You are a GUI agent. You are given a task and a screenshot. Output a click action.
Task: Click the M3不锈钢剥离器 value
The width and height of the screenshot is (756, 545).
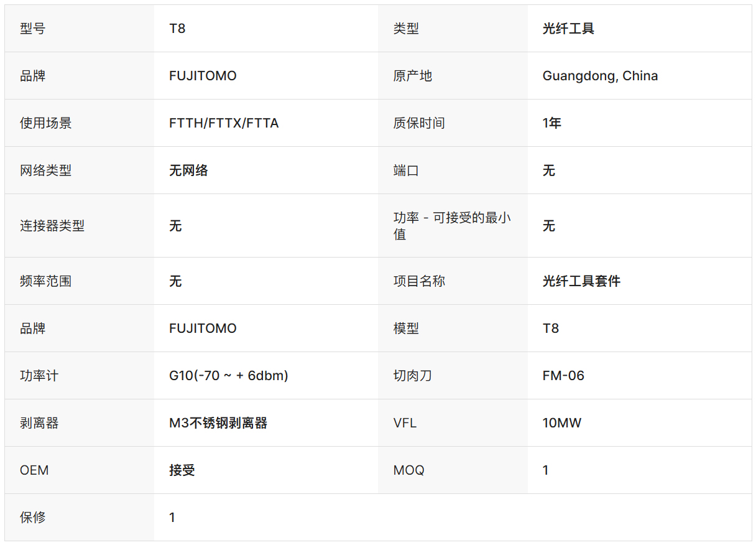click(218, 423)
